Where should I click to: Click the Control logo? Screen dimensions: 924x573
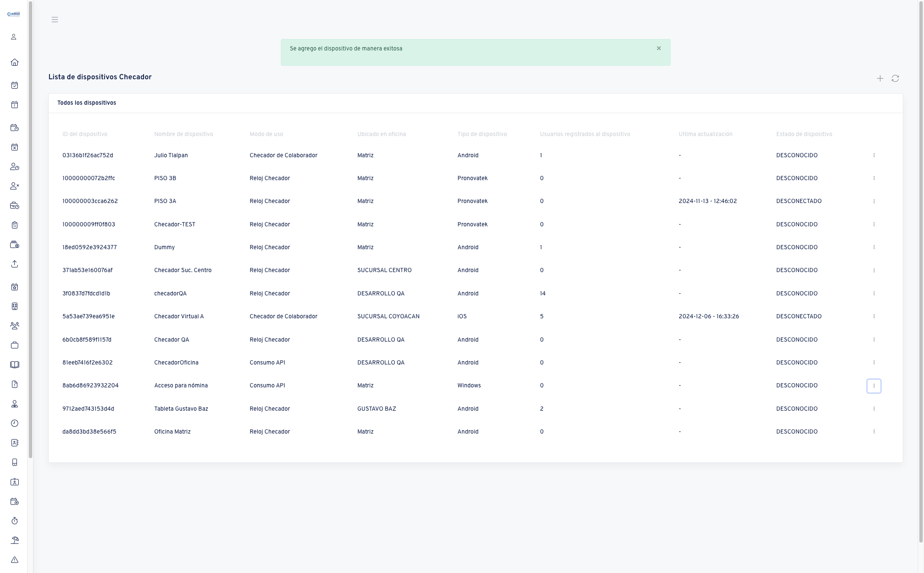(14, 14)
